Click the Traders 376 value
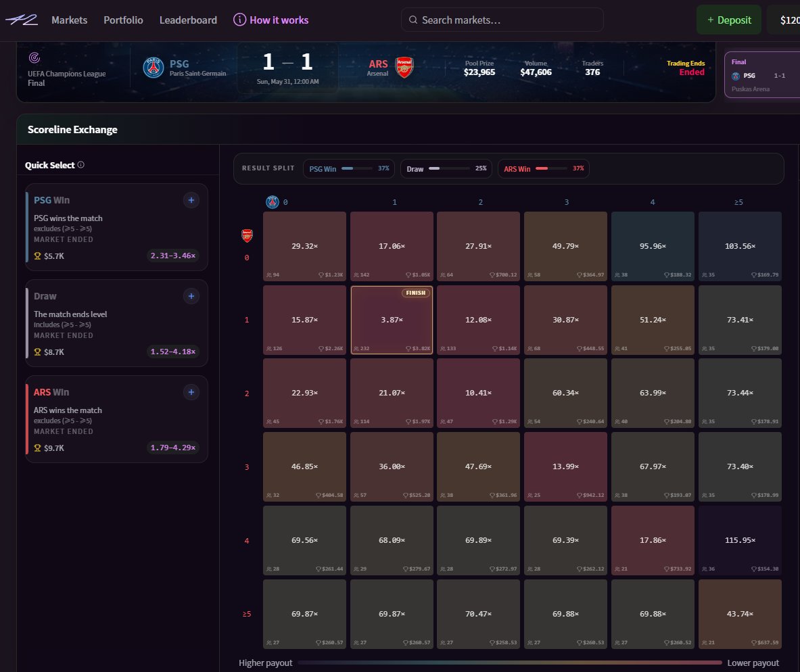800x672 pixels. coord(592,72)
